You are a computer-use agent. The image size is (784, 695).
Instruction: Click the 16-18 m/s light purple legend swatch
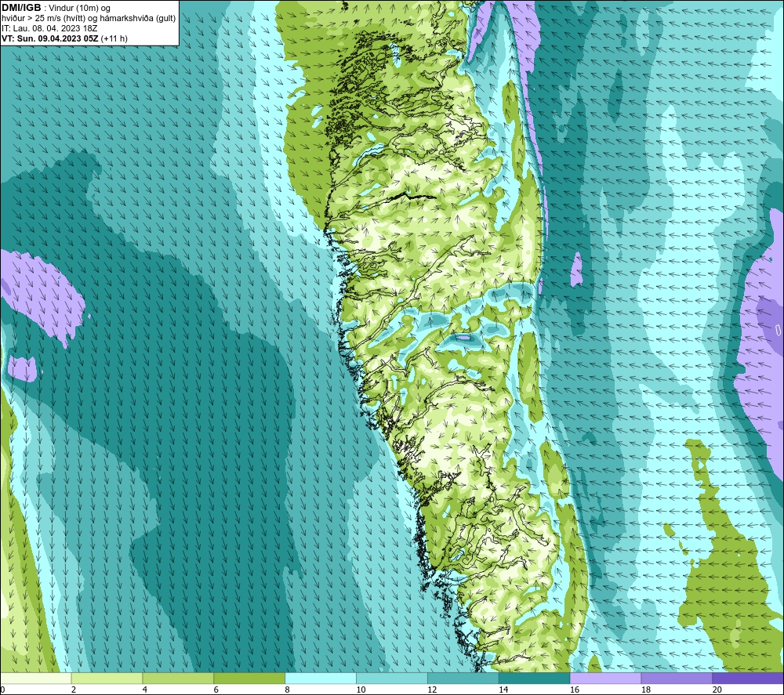pyautogui.click(x=605, y=678)
